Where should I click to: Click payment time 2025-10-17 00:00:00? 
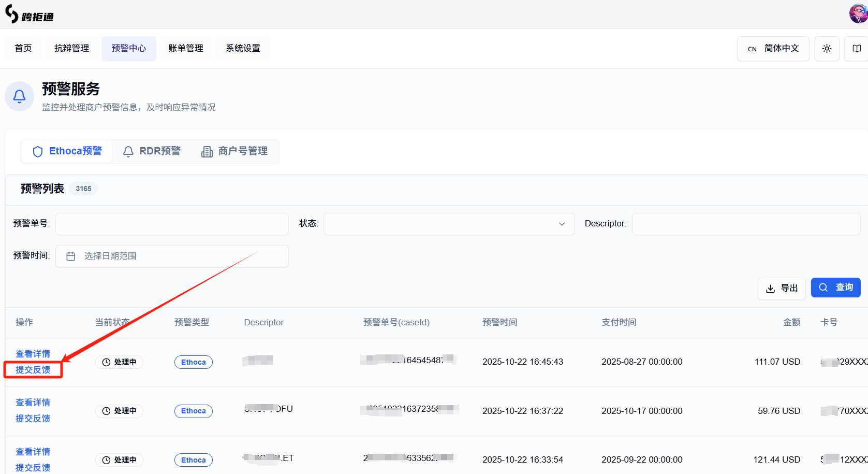642,411
